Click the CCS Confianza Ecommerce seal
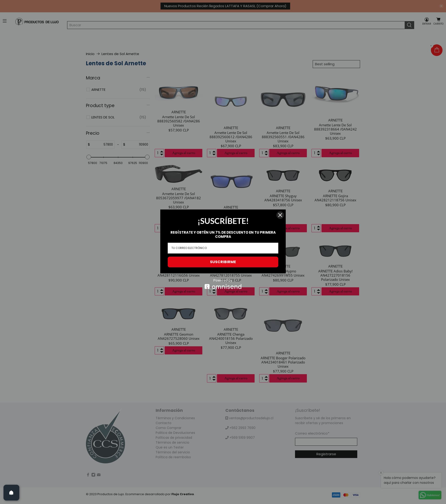Image resolution: width=446 pixels, height=504 pixels. click(x=105, y=436)
